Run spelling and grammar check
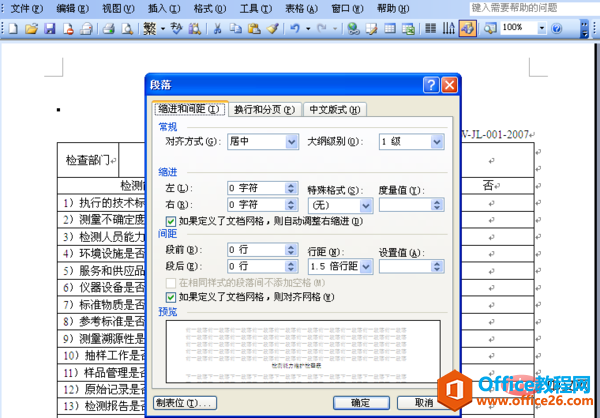This screenshot has width=600, height=418. point(176,29)
